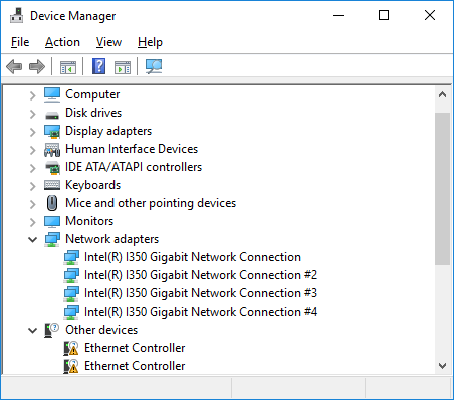Select the Display adapters label
Screen dimensions: 455x401
[x=109, y=131]
